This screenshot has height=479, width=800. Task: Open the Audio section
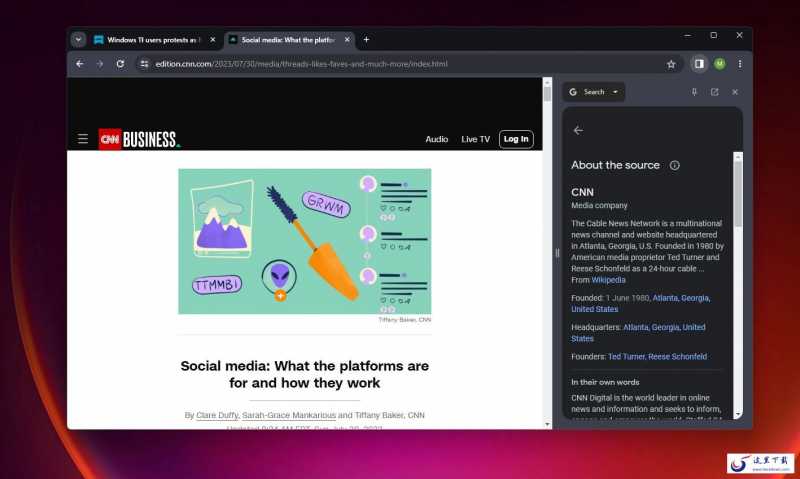(x=437, y=139)
